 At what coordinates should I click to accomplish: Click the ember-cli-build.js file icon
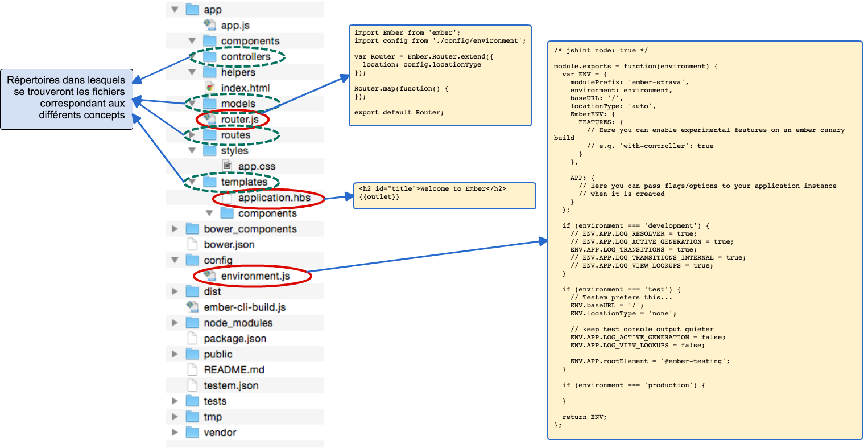pyautogui.click(x=193, y=307)
